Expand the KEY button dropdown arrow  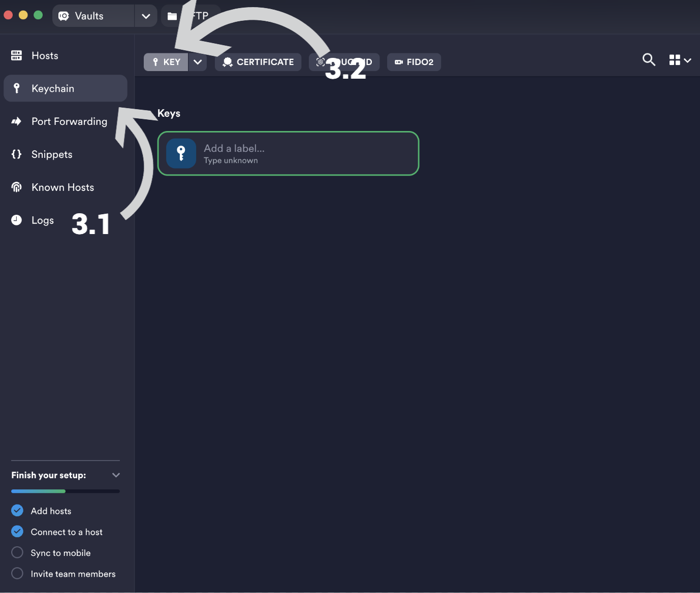pyautogui.click(x=198, y=62)
